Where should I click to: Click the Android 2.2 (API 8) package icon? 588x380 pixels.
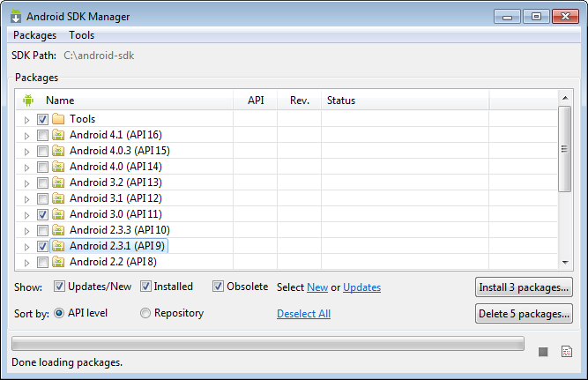click(58, 262)
